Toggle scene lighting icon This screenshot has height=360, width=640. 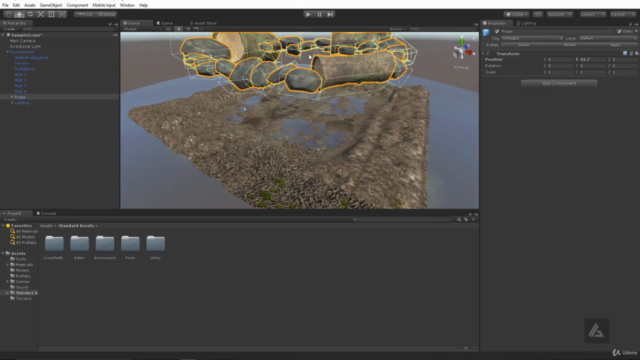coord(179,29)
